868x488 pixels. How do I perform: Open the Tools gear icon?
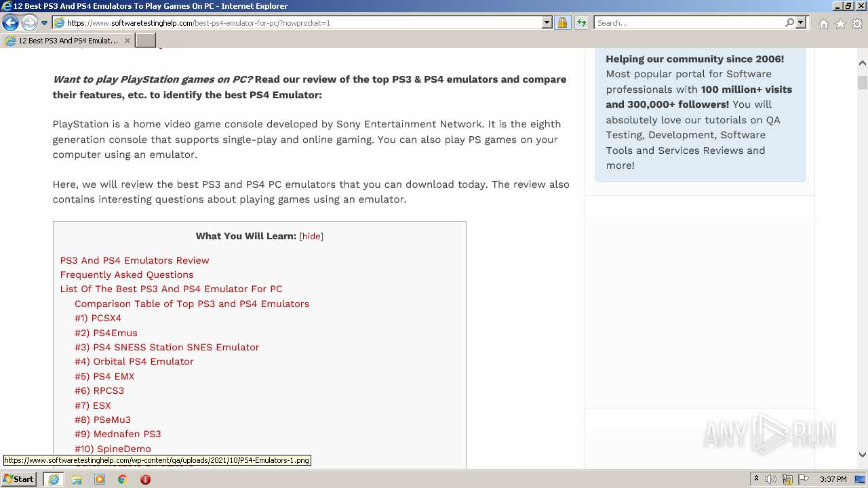pyautogui.click(x=857, y=24)
